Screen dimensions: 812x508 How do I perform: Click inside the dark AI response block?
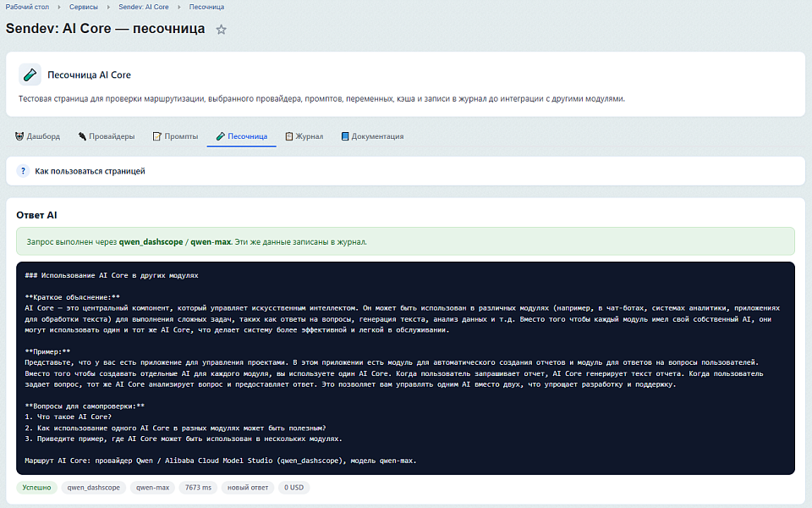(x=405, y=368)
